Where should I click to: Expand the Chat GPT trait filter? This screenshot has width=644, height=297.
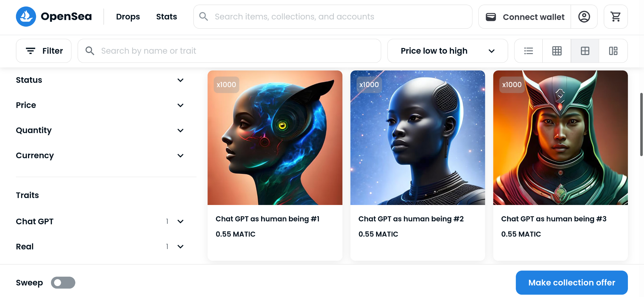[x=100, y=221]
